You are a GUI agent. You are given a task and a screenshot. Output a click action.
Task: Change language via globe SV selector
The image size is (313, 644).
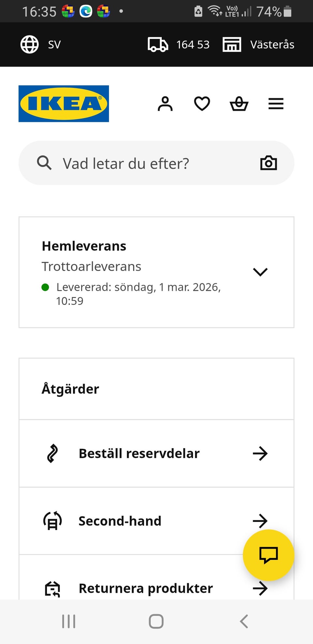click(x=41, y=44)
